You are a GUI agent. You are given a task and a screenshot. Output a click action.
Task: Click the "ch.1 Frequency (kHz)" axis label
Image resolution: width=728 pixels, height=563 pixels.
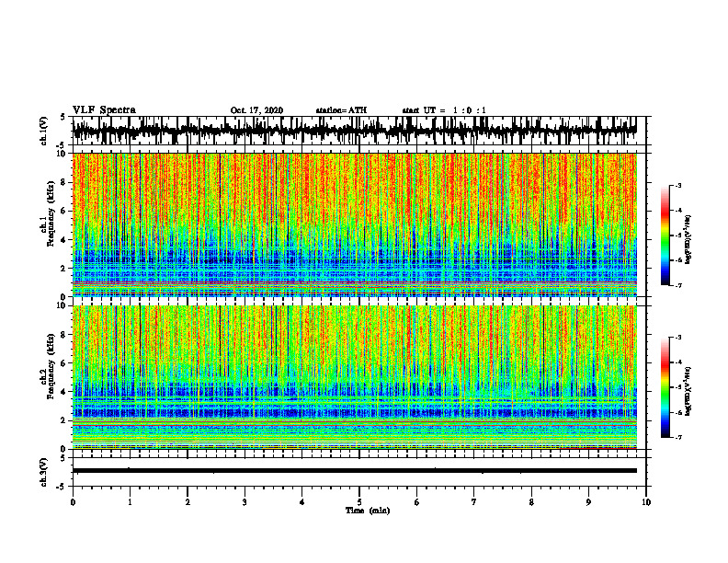[48, 213]
